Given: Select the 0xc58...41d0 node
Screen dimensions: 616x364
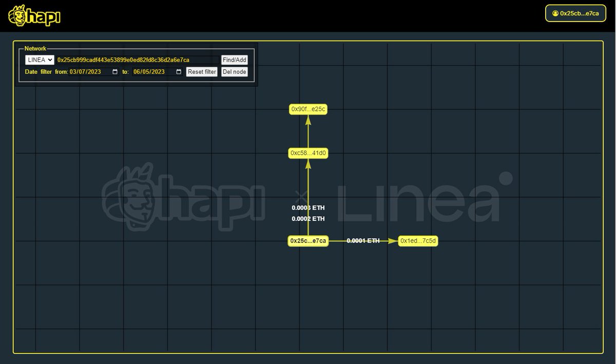Looking at the screenshot, I should 308,153.
